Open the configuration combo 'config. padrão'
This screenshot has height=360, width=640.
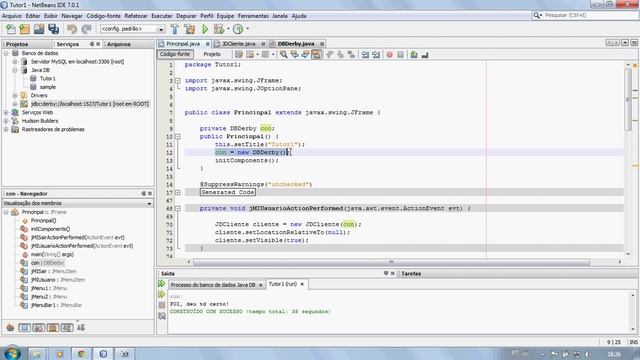click(132, 29)
